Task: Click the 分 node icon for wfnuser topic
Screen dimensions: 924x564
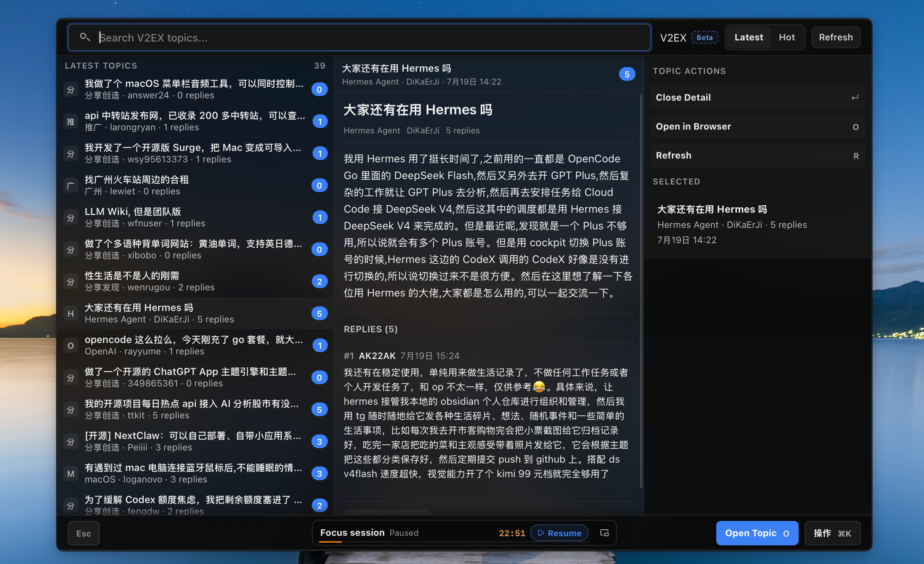Action: (x=71, y=218)
